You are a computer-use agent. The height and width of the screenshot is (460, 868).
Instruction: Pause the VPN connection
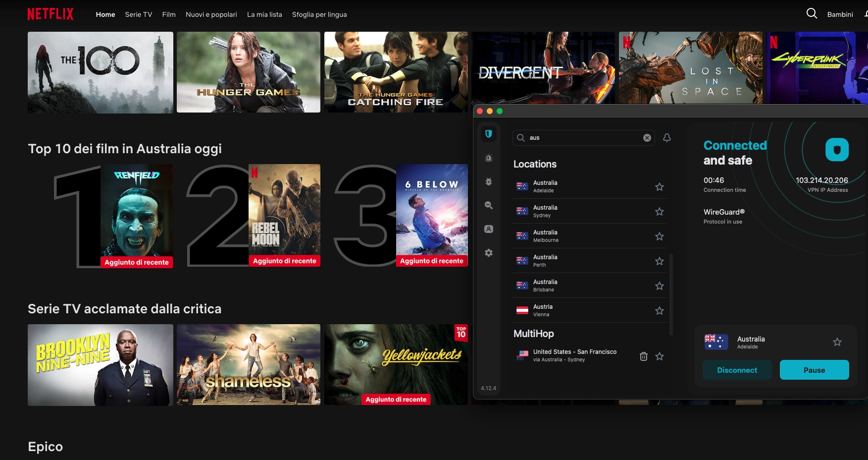(x=814, y=370)
